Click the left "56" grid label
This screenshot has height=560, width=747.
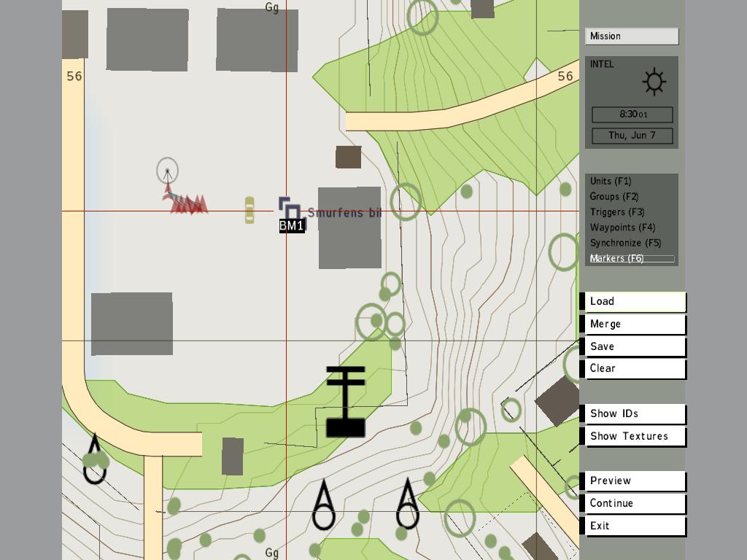[x=74, y=76]
